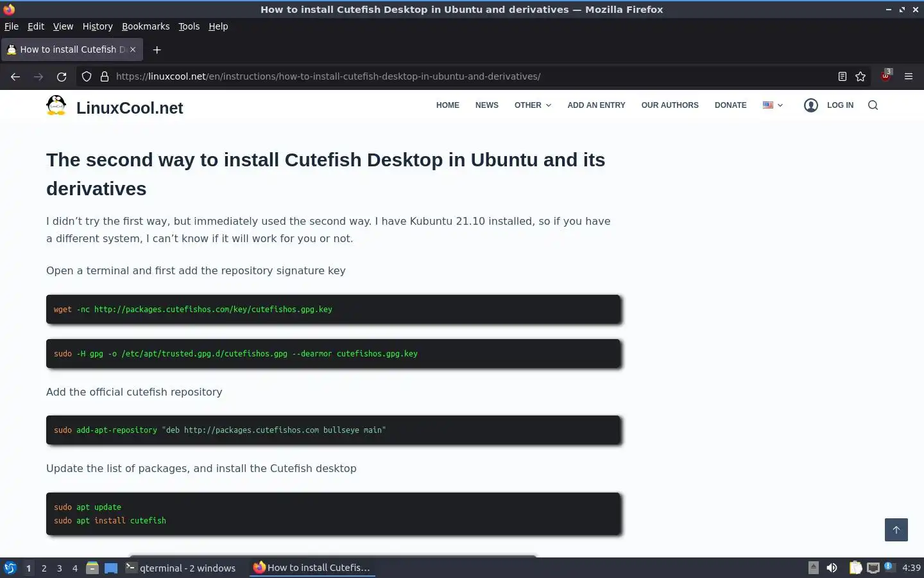Expand the language flag selector

[773, 105]
